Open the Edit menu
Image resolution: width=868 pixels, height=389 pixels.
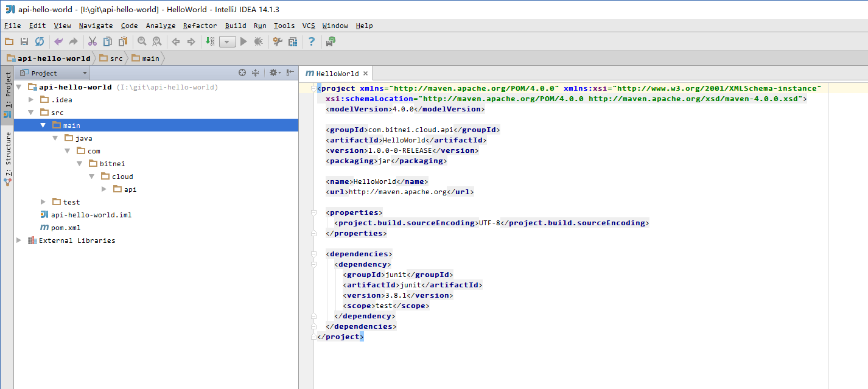coord(37,26)
